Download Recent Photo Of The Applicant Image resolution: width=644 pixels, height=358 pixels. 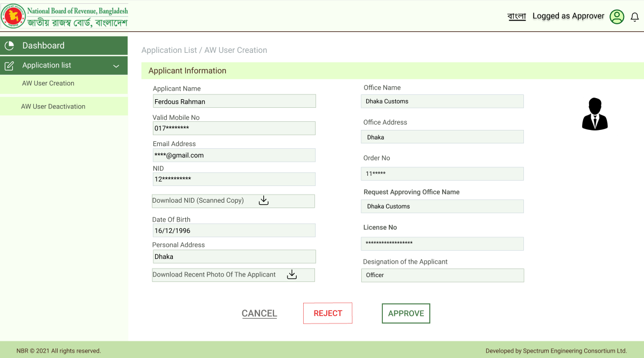click(x=233, y=275)
